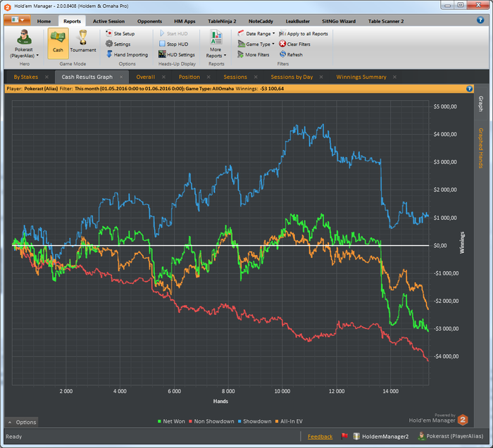493x448 pixels.
Task: Open More Reports menu
Action: (216, 44)
